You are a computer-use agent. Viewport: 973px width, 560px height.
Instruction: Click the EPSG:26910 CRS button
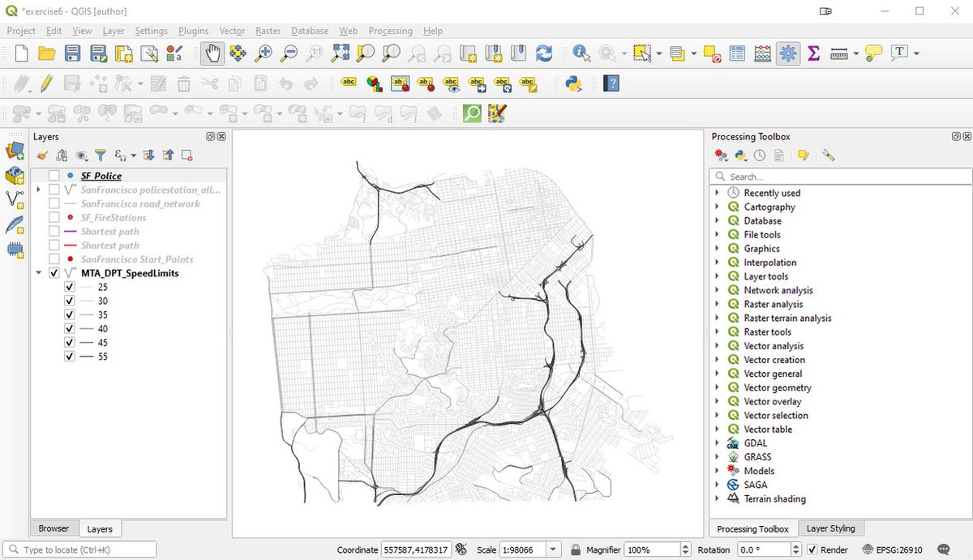click(x=893, y=549)
